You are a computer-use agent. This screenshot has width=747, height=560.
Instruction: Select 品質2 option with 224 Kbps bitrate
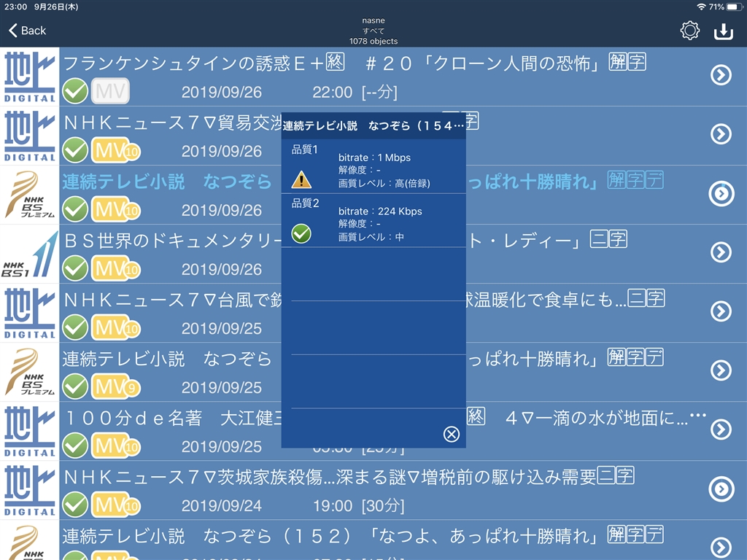[373, 220]
